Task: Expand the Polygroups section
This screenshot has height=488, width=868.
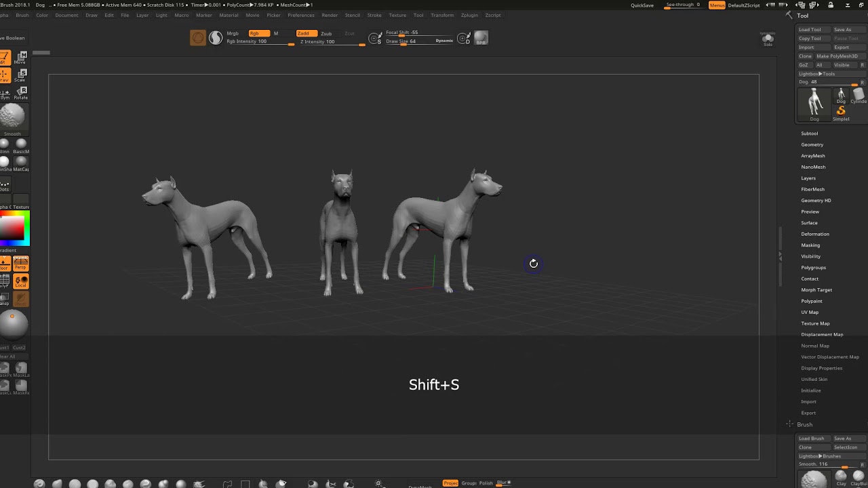Action: coord(813,268)
